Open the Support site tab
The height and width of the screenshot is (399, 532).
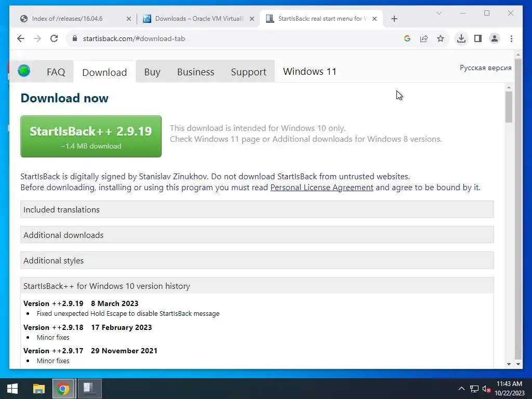249,72
